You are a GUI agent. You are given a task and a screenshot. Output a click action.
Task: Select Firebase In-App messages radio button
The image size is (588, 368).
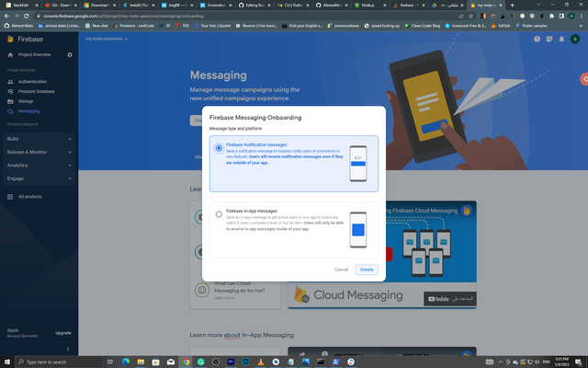[219, 214]
